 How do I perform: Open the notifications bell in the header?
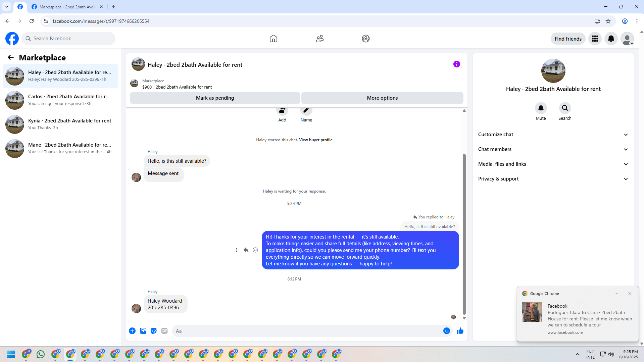pos(611,39)
